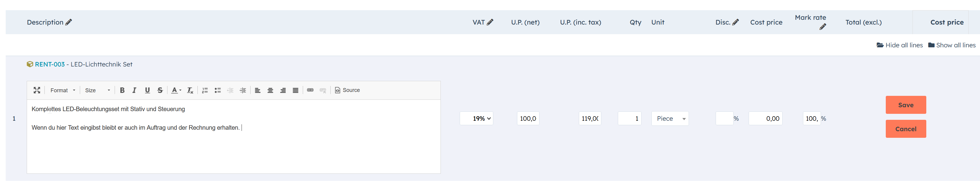Center align the description text
Screen dimensions: 980x186
tap(270, 90)
